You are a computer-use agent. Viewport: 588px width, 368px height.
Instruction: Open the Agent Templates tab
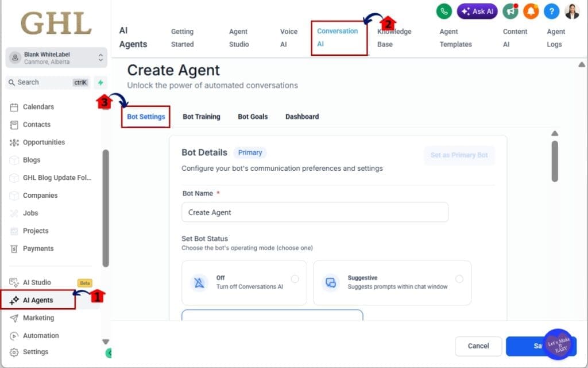coord(455,38)
